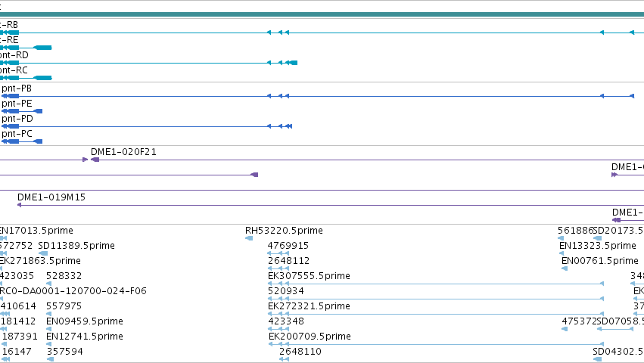Screen dimensions: 644x363
Task: Select the pnt-PB protein track label
Action: pos(17,88)
